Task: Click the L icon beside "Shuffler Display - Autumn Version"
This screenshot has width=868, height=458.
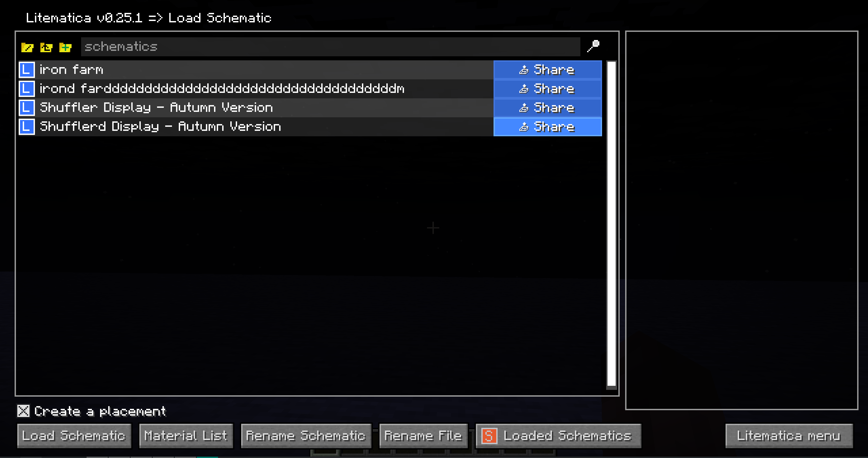Action: (27, 108)
